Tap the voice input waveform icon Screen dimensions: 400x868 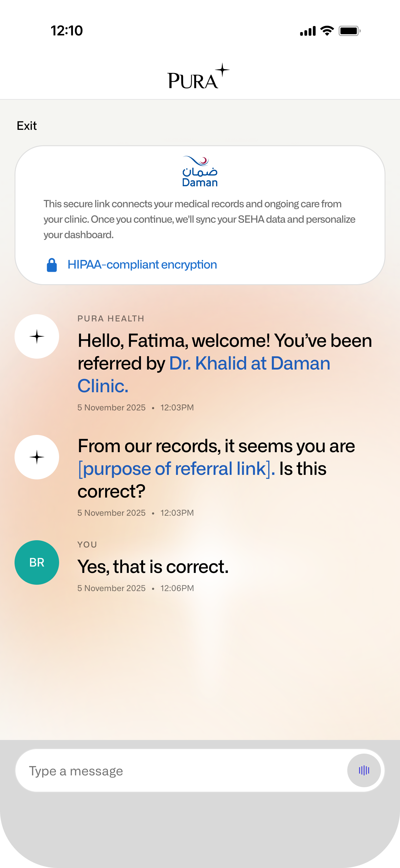[x=364, y=771]
